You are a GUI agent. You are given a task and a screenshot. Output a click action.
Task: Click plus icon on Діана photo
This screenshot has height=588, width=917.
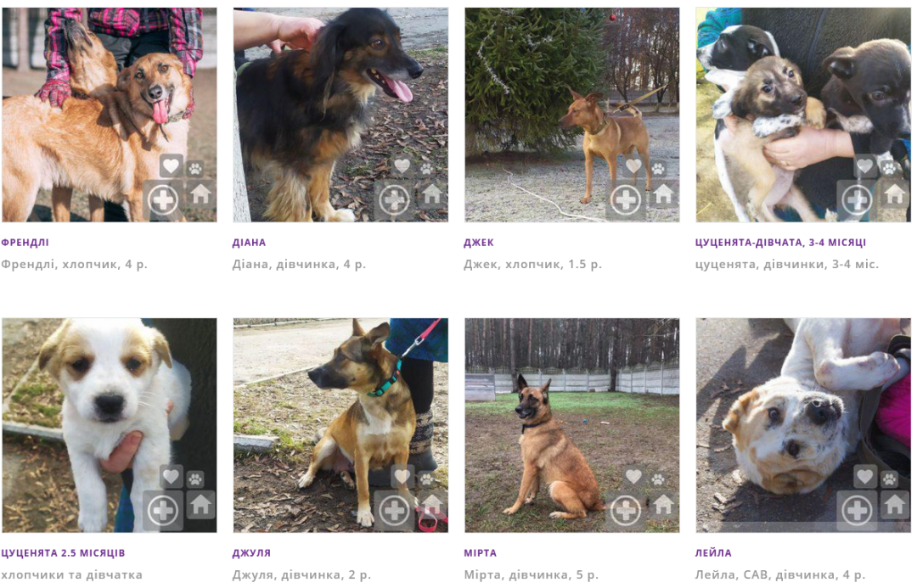click(394, 200)
